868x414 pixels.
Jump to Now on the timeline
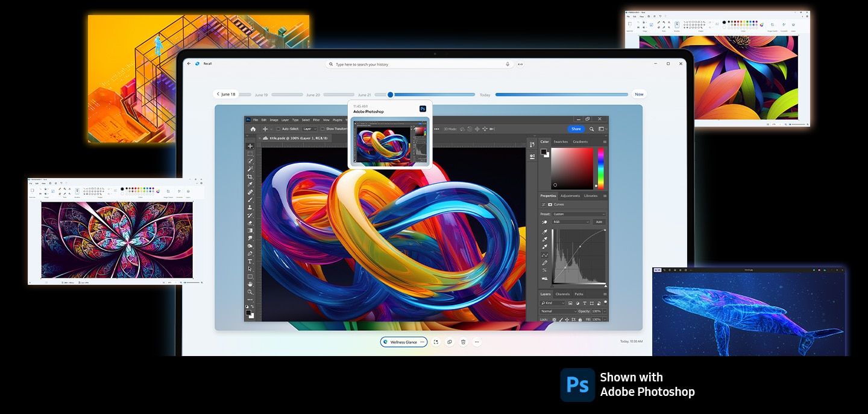pos(638,94)
